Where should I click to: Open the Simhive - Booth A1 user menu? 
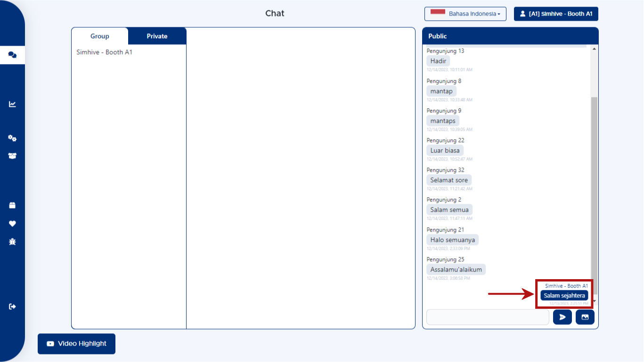click(x=556, y=14)
